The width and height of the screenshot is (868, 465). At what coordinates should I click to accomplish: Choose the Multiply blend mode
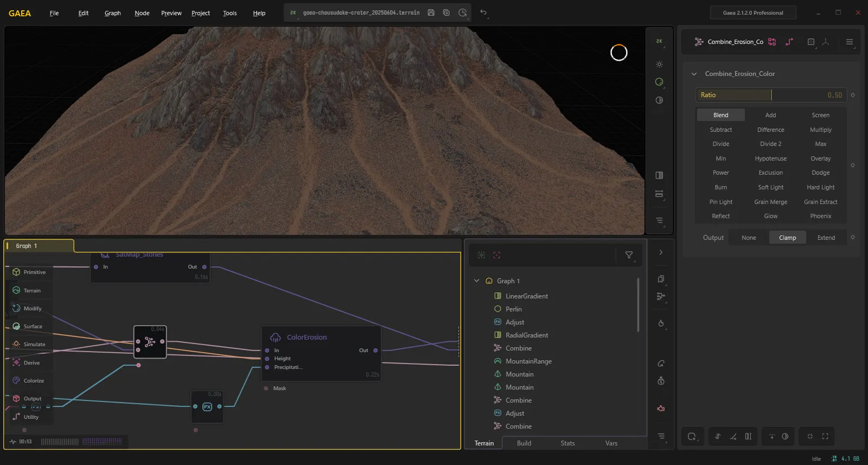[820, 130]
